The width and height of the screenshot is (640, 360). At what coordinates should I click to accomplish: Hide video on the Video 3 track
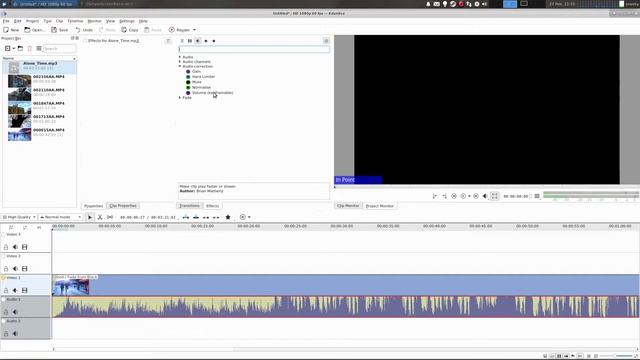pyautogui.click(x=24, y=247)
